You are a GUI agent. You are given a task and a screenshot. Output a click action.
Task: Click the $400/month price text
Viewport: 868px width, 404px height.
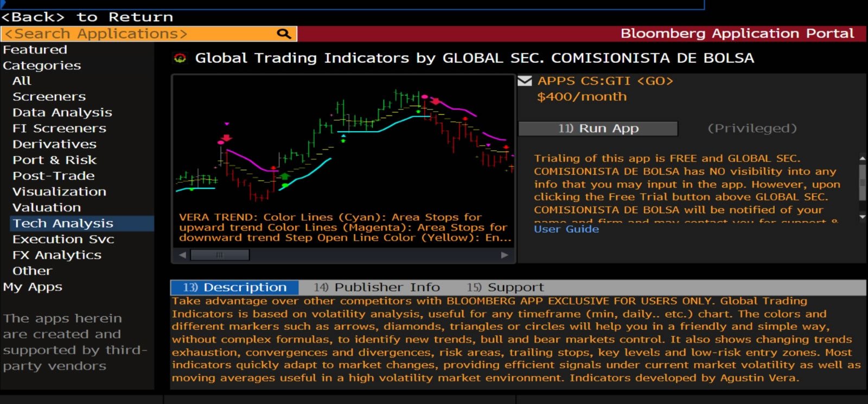tap(582, 97)
